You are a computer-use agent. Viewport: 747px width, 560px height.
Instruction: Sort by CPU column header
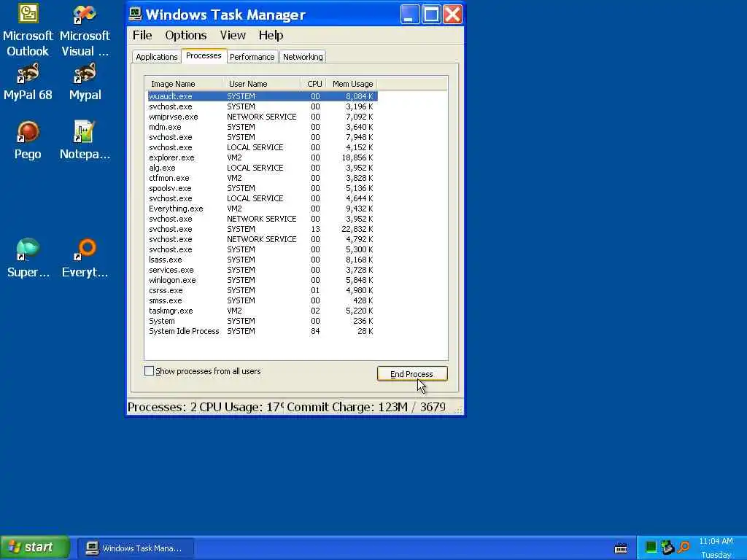click(x=314, y=84)
